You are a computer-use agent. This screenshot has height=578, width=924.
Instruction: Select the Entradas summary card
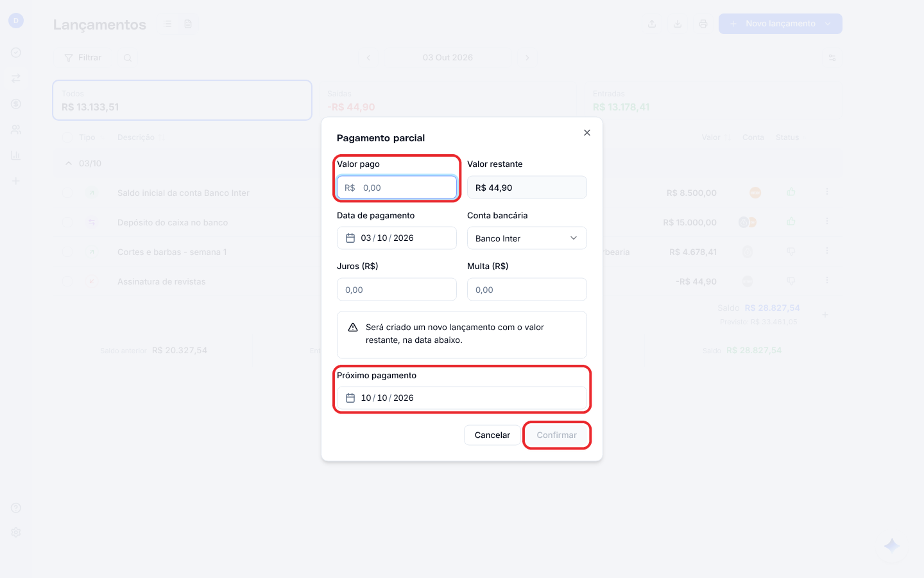(713, 100)
